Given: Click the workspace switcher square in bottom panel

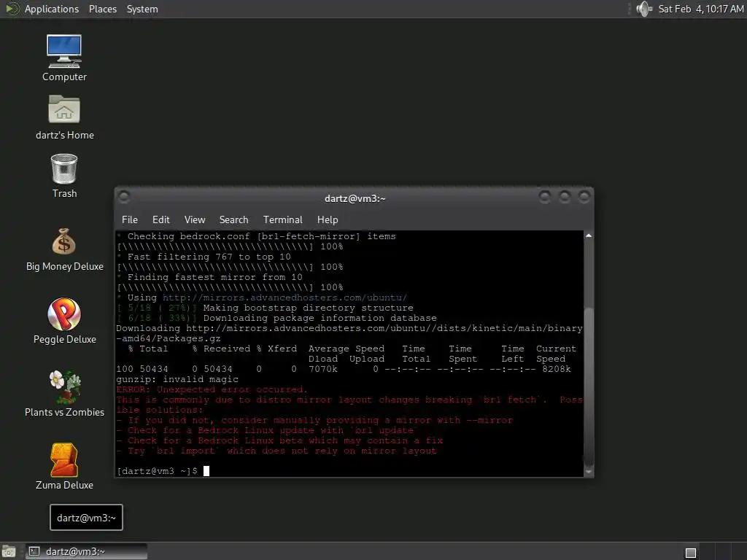Looking at the screenshot, I should (690, 553).
